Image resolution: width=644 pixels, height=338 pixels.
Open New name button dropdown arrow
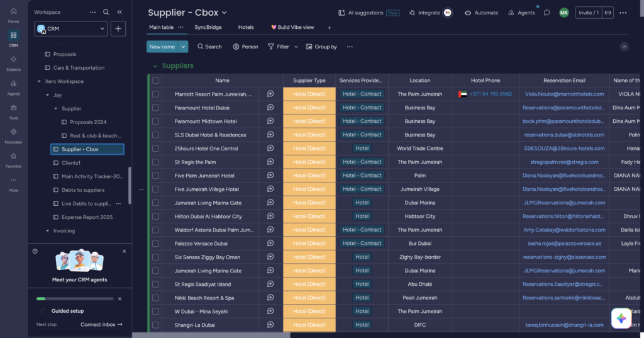pos(183,47)
